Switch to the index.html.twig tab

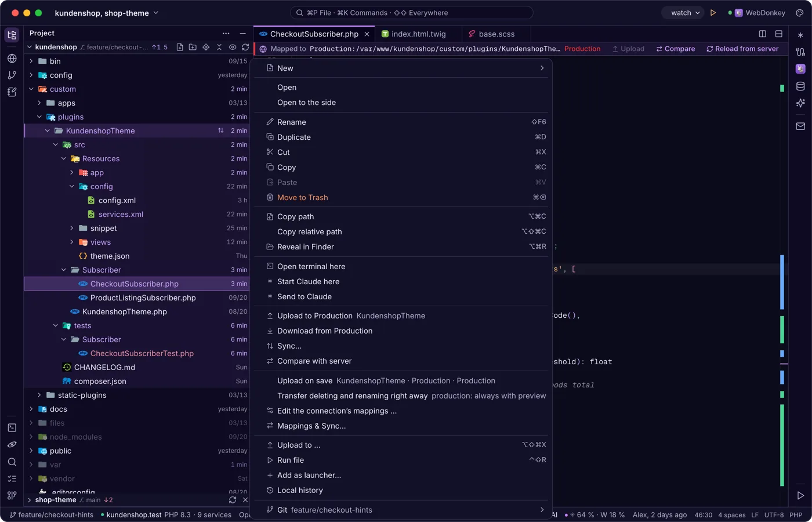(x=418, y=34)
